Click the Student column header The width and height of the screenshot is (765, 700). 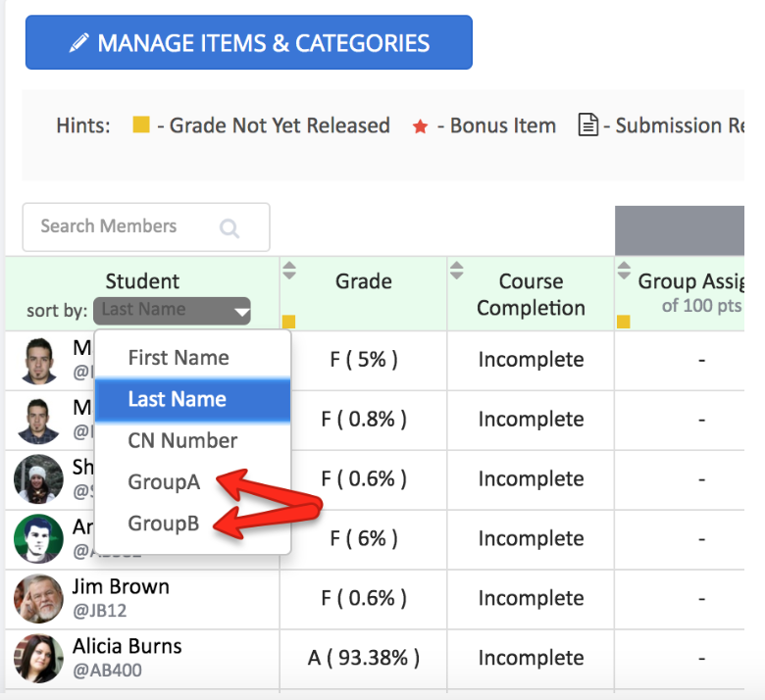point(142,281)
